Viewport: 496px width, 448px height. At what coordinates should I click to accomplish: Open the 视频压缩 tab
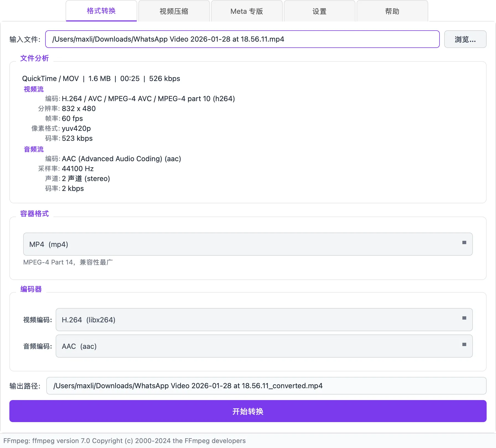point(174,11)
